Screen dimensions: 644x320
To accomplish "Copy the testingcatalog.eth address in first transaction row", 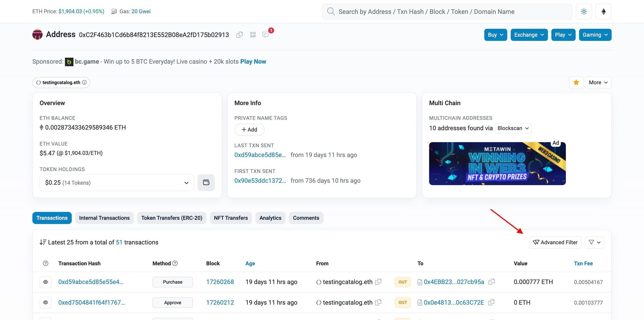I will click(379, 282).
